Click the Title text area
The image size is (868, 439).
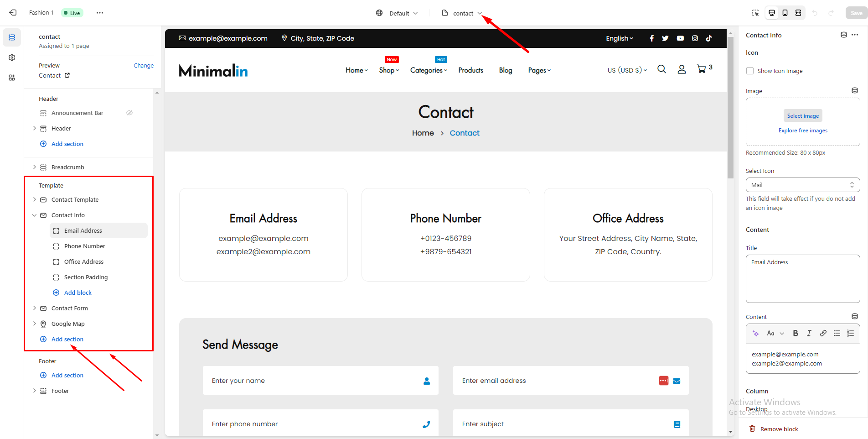(x=803, y=279)
